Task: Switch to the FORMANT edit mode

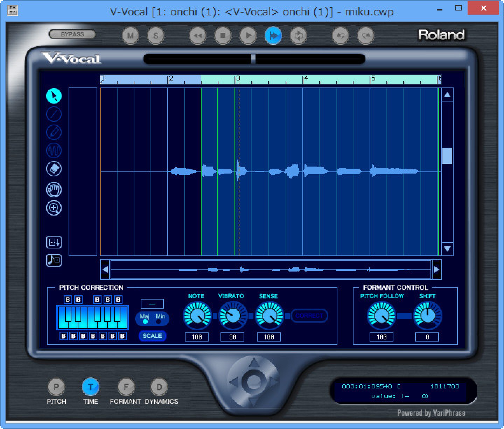Action: pyautogui.click(x=126, y=387)
